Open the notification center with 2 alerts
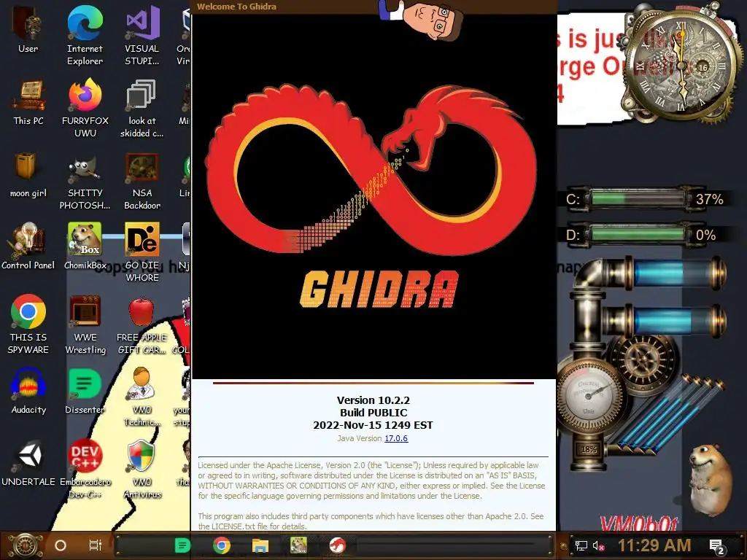747x560 pixels. pyautogui.click(x=716, y=546)
